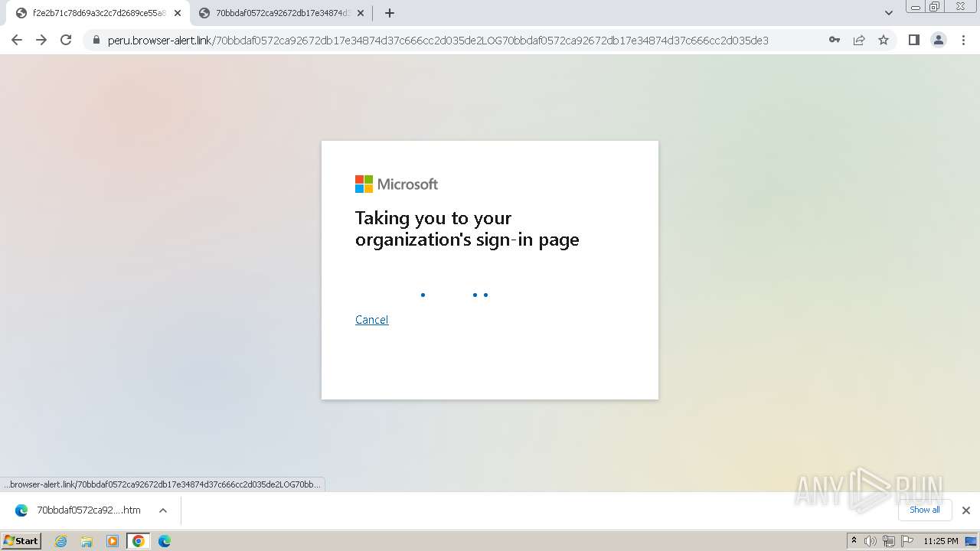This screenshot has height=551, width=980.
Task: Share this page using the share icon
Action: pos(859,40)
